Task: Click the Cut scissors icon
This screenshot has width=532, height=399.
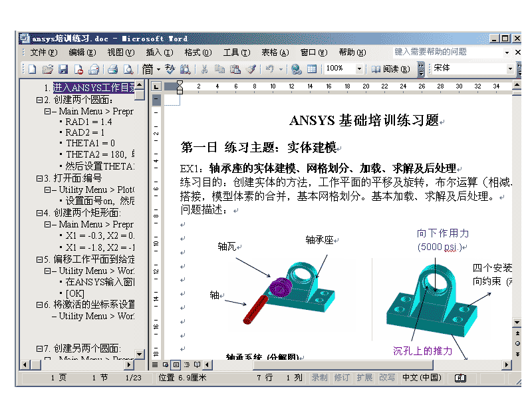Action: pos(204,69)
